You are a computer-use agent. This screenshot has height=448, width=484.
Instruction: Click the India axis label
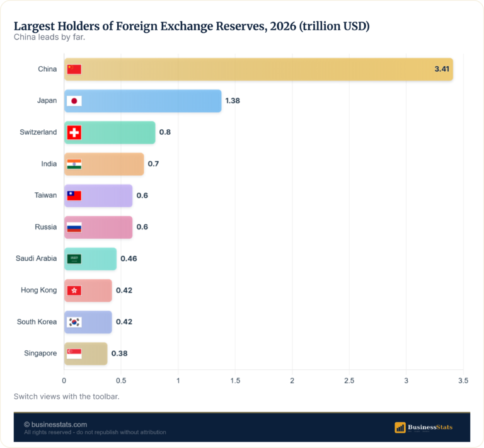(49, 164)
